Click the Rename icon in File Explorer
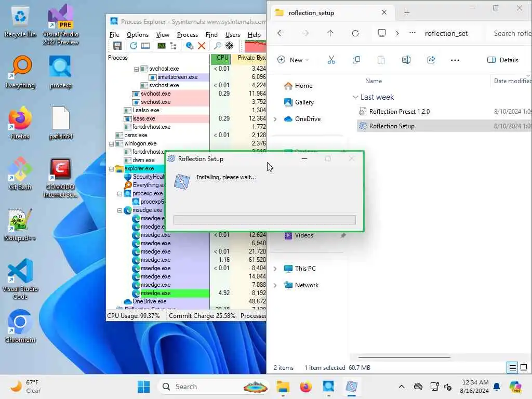Screen dimensions: 532x399 [x=406, y=60]
